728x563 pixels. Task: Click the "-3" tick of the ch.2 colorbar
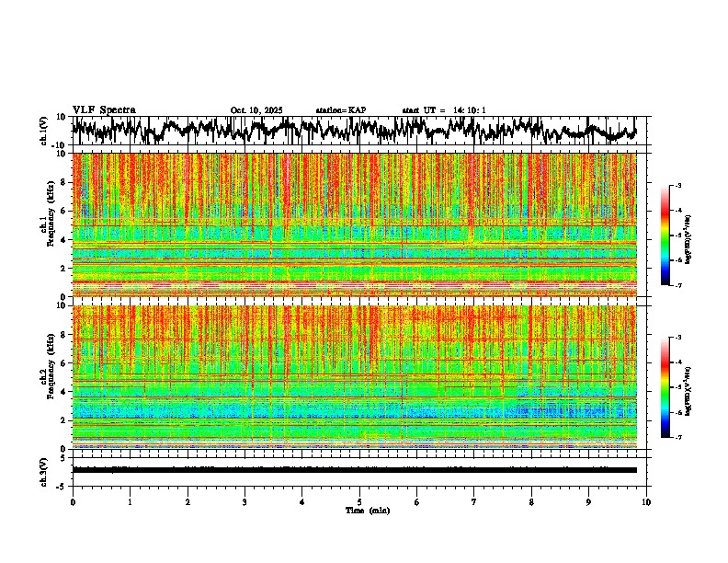pyautogui.click(x=678, y=338)
